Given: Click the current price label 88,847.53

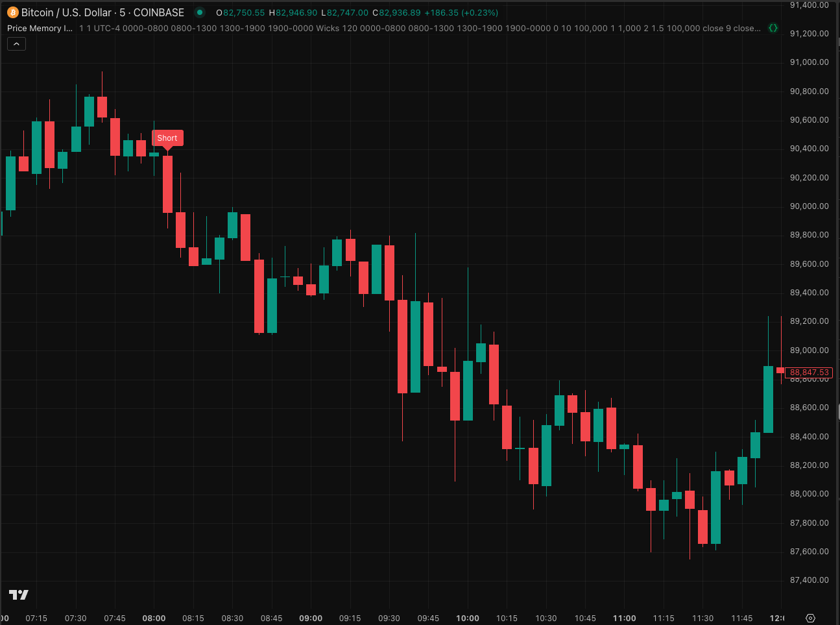Looking at the screenshot, I should (x=809, y=373).
